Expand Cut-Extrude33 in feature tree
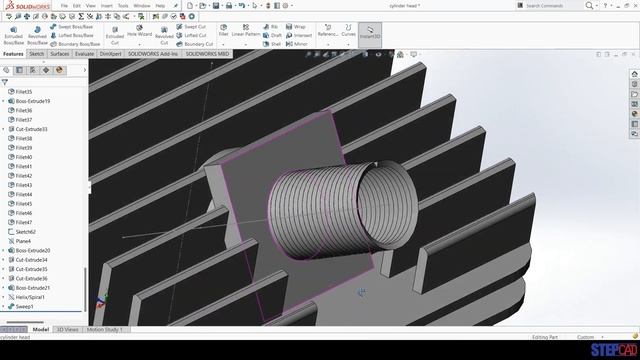640x360 pixels. [4, 129]
